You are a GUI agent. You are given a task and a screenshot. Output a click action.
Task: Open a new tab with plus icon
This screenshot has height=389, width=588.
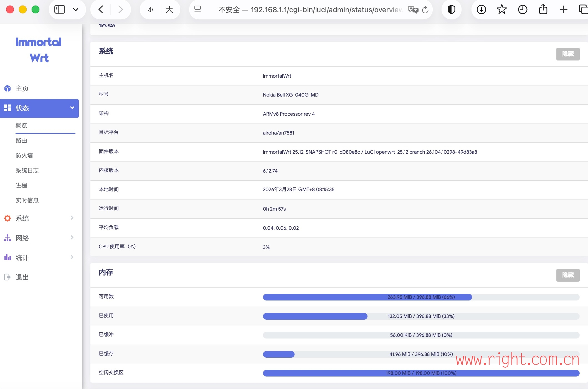tap(564, 10)
